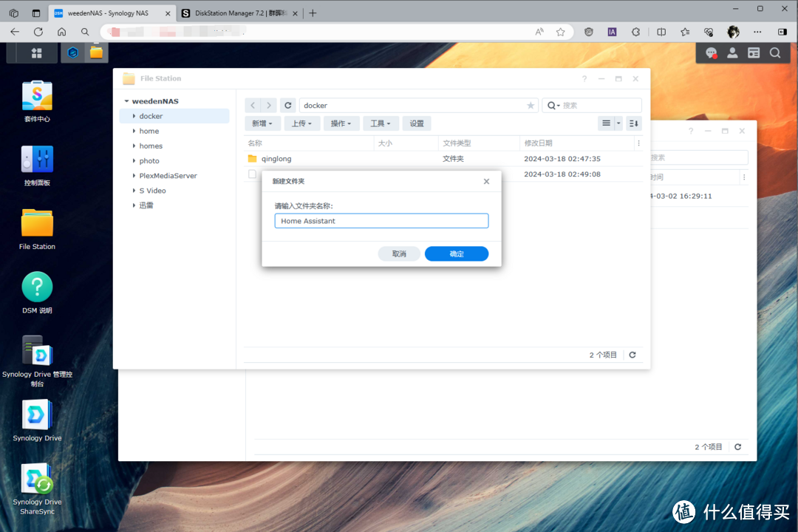Refresh beside the File Station item count
The image size is (798, 532).
tap(632, 355)
